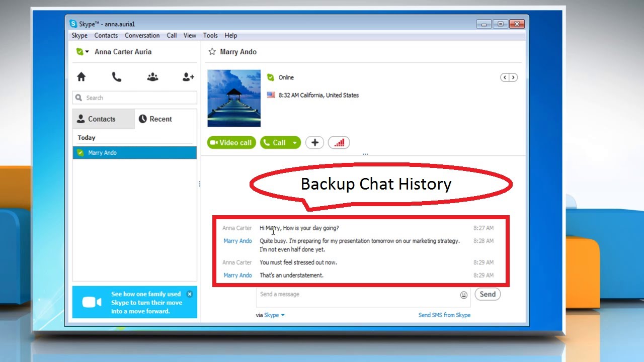
Task: Open the Skype menu
Action: point(79,36)
